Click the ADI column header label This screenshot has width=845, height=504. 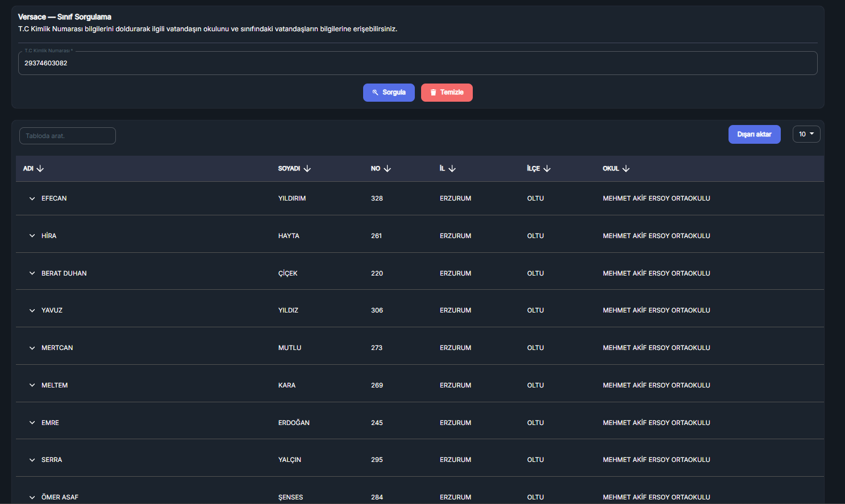pos(28,169)
